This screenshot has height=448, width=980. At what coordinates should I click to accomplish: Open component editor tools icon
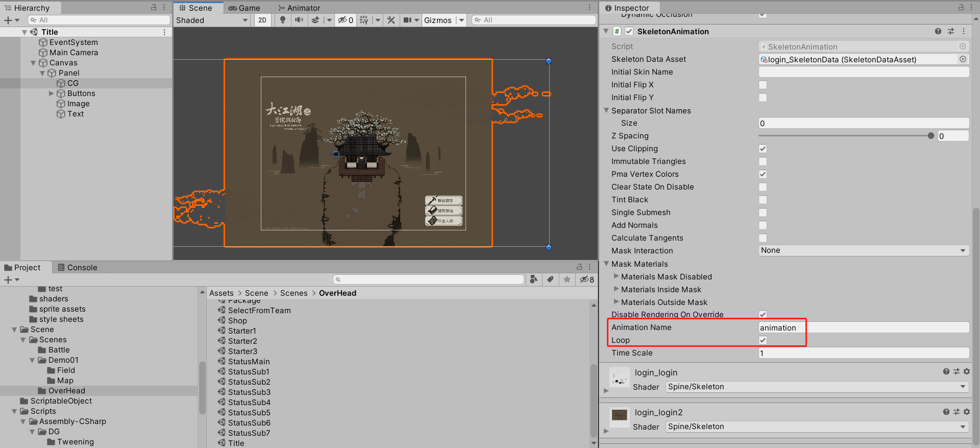point(391,20)
